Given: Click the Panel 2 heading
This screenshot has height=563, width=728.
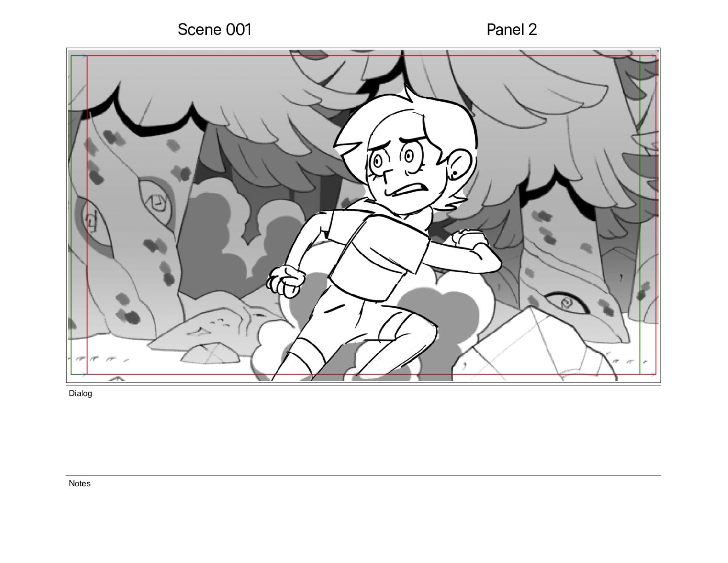Looking at the screenshot, I should tap(512, 29).
